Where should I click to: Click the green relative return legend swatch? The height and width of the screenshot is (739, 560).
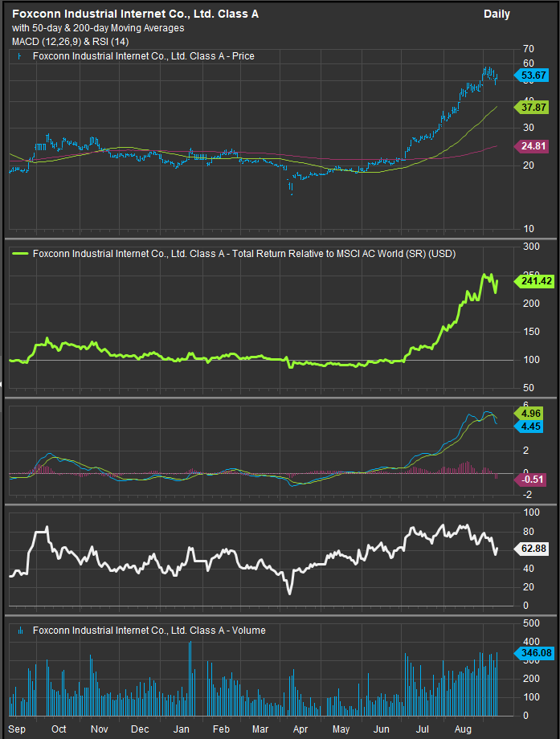coord(20,253)
